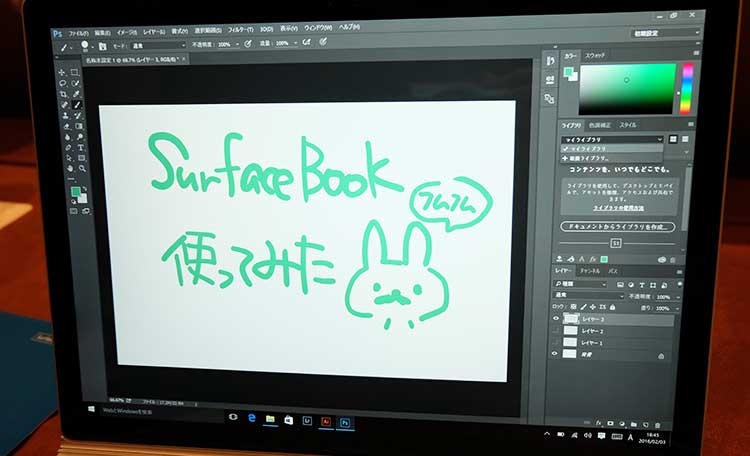This screenshot has height=456, width=750.
Task: Expand the layer opacity dropdown arrow
Action: [679, 297]
